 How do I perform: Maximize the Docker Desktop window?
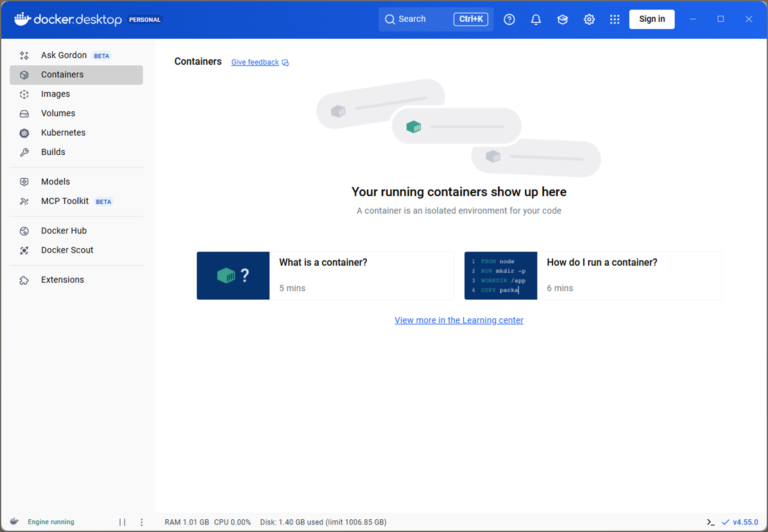(x=721, y=19)
